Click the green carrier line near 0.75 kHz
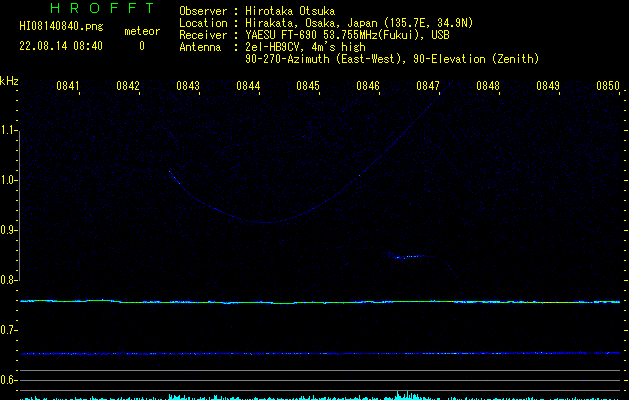 point(320,302)
